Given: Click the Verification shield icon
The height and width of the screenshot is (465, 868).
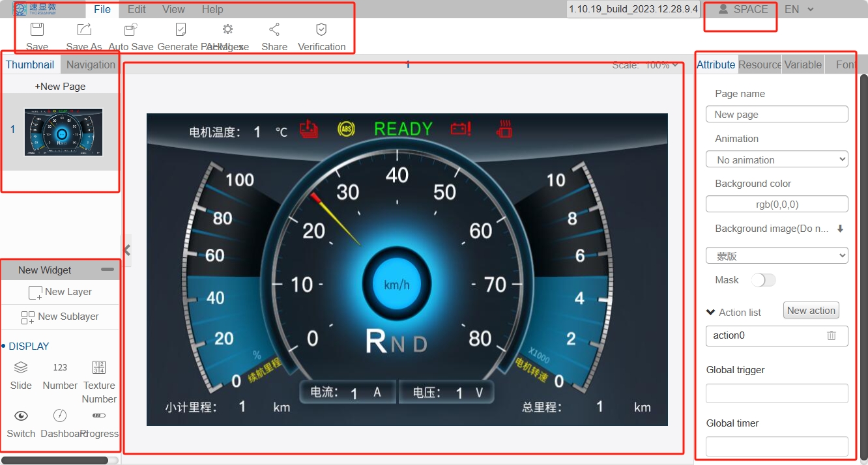Looking at the screenshot, I should pyautogui.click(x=321, y=29).
